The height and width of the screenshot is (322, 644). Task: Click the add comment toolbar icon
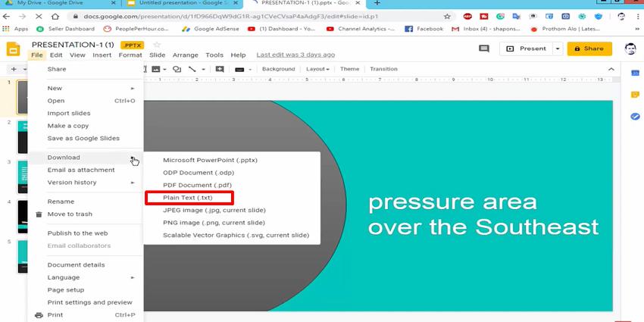click(x=220, y=69)
